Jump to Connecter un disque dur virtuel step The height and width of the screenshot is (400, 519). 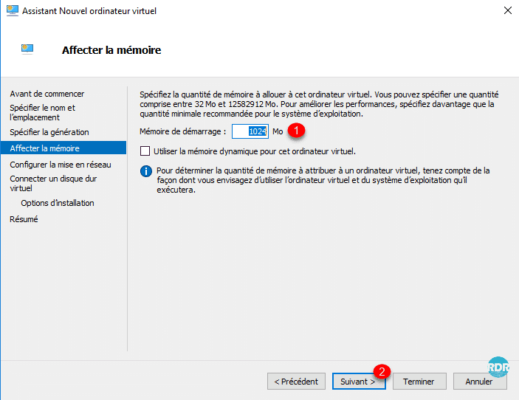53,183
